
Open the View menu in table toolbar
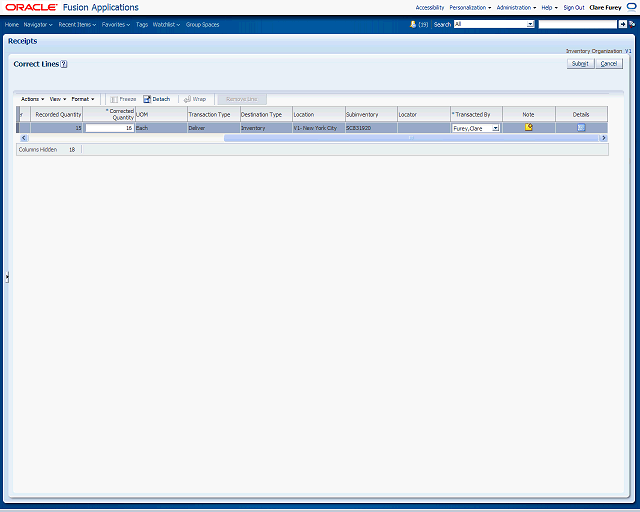pos(57,99)
